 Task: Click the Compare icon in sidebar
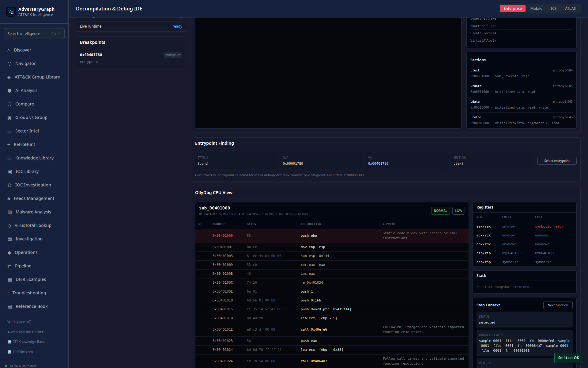click(9, 104)
